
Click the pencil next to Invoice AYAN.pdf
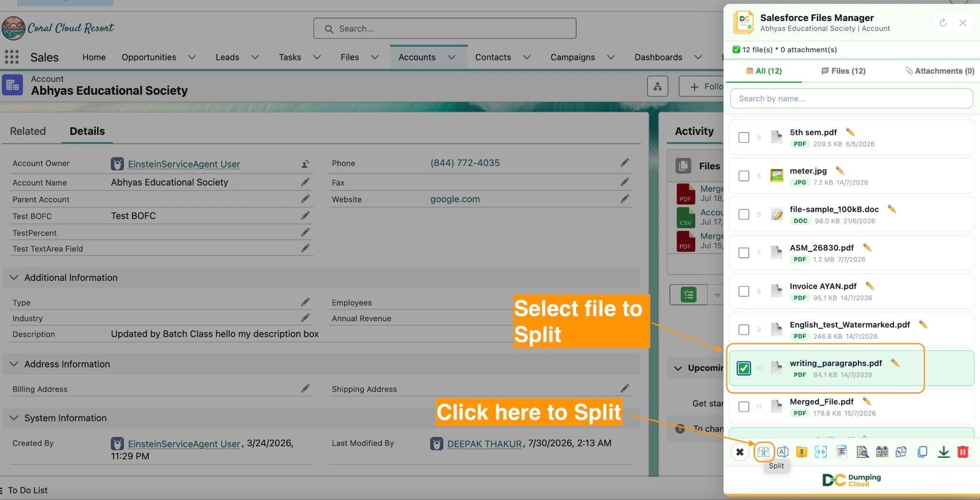pos(869,286)
